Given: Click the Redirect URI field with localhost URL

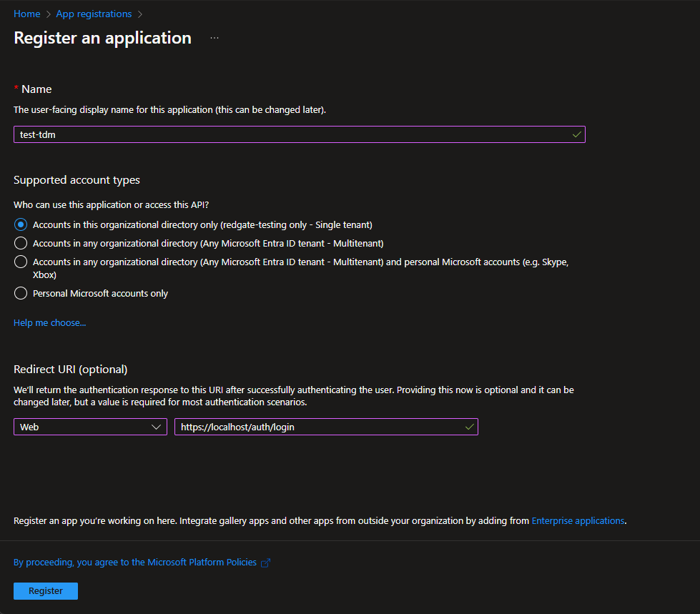Looking at the screenshot, I should coord(322,427).
